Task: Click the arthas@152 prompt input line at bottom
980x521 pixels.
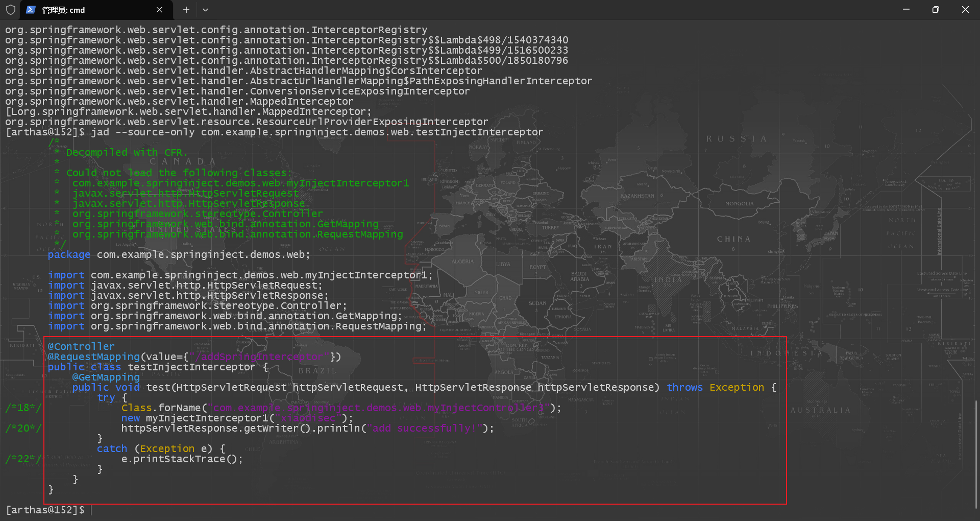Action: pos(50,510)
